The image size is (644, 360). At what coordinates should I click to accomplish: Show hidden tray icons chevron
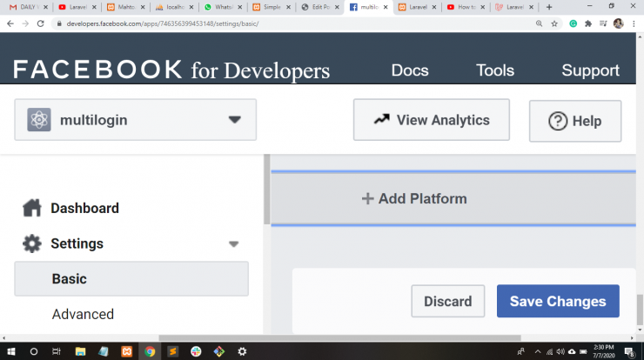(538, 352)
